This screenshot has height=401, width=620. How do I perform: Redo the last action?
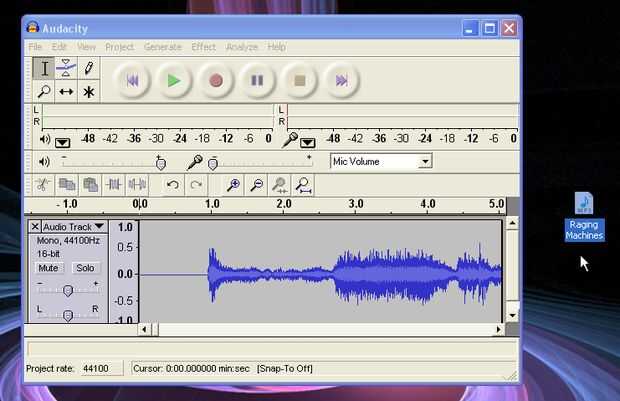click(196, 184)
